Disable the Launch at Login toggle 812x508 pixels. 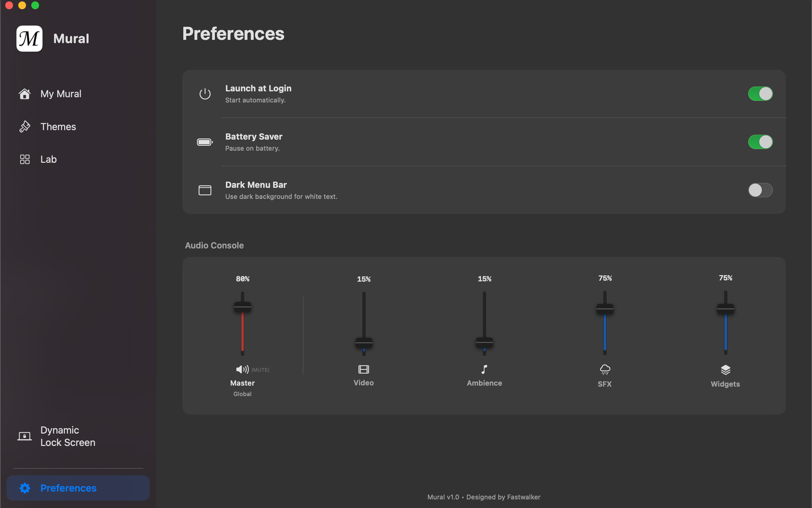click(760, 94)
